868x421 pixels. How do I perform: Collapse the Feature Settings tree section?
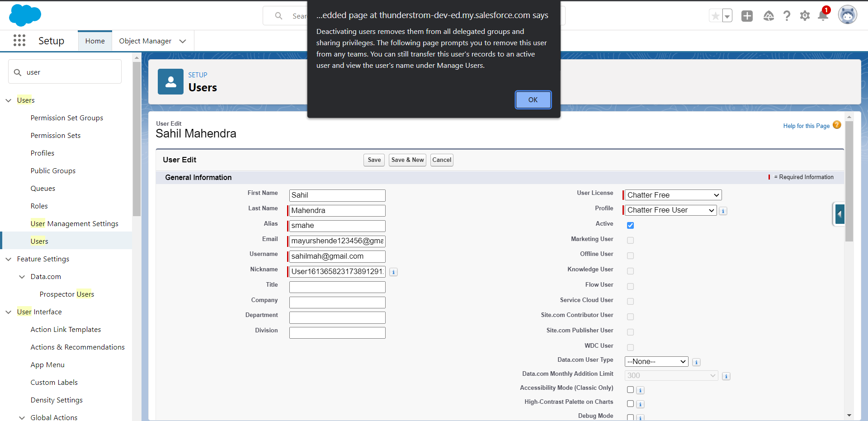9,259
